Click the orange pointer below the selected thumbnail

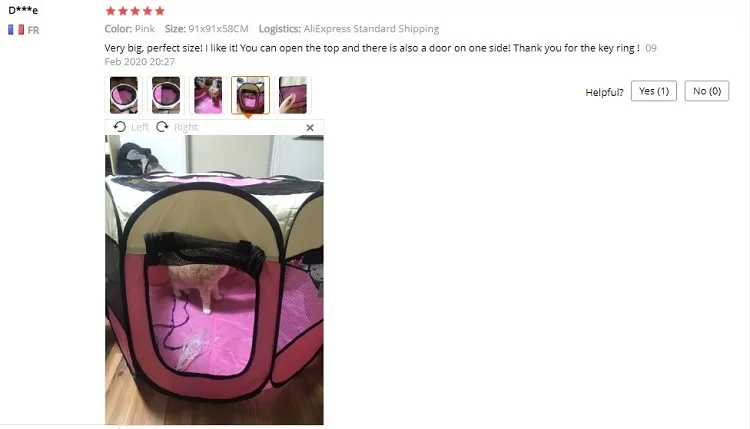248,116
